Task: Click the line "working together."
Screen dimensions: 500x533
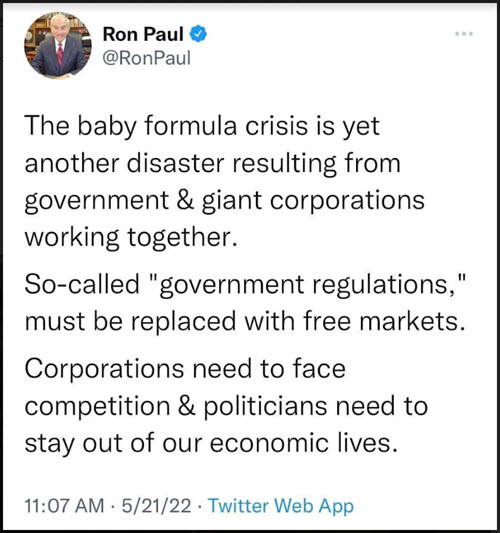Action: (131, 238)
